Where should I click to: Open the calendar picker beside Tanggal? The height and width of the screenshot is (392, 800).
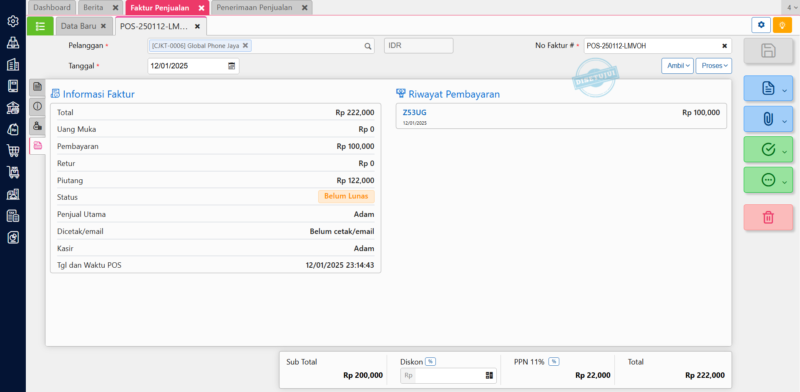pos(232,66)
